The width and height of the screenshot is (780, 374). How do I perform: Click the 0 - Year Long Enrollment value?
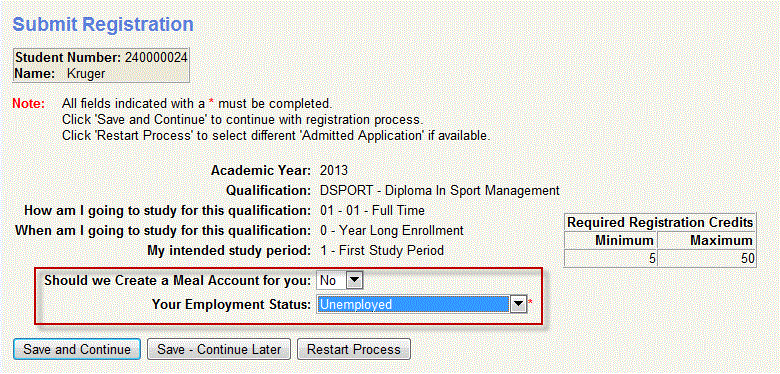392,230
